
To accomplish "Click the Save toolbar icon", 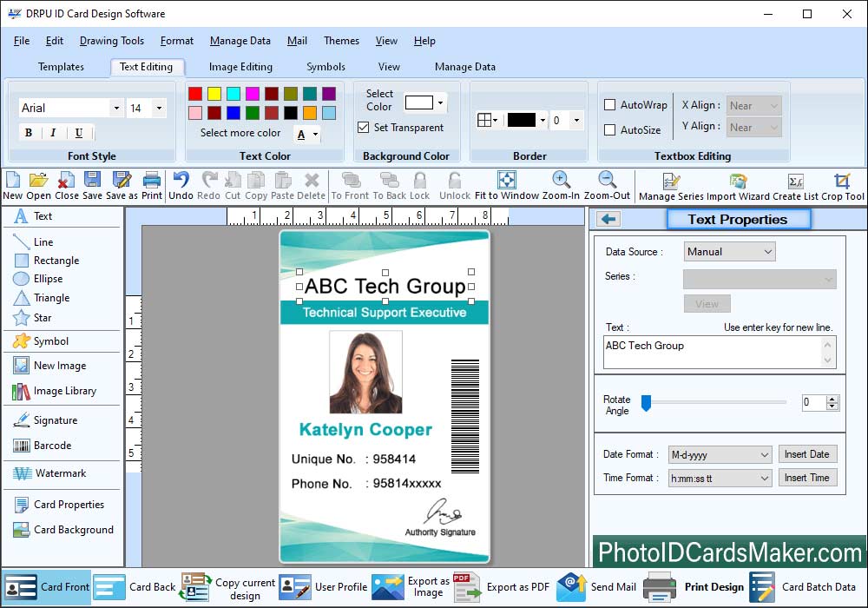I will point(93,180).
